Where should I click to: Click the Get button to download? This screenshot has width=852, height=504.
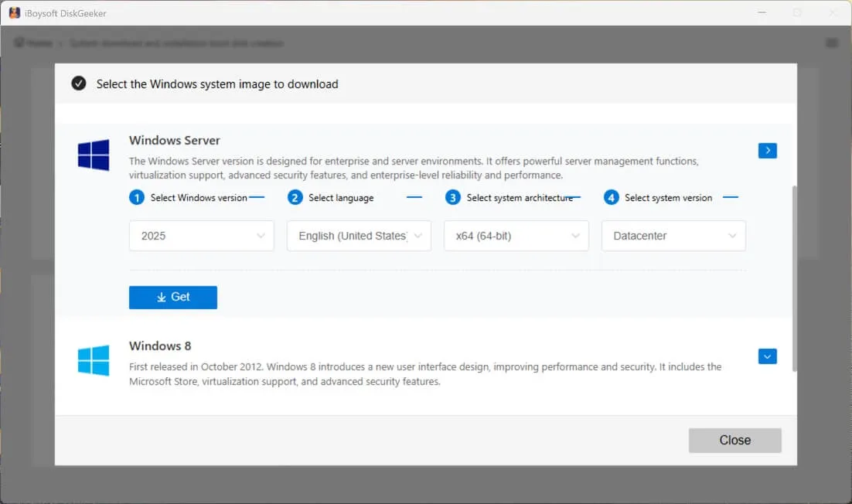[172, 297]
